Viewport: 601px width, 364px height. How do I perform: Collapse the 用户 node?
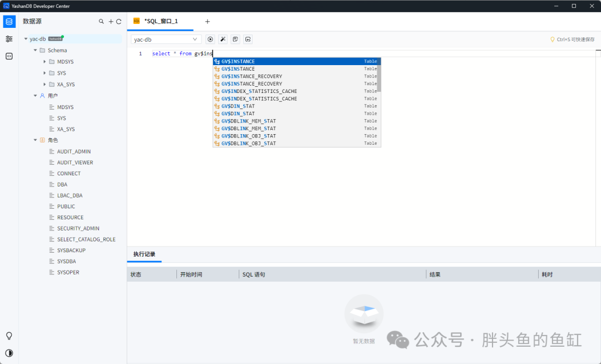(x=35, y=96)
